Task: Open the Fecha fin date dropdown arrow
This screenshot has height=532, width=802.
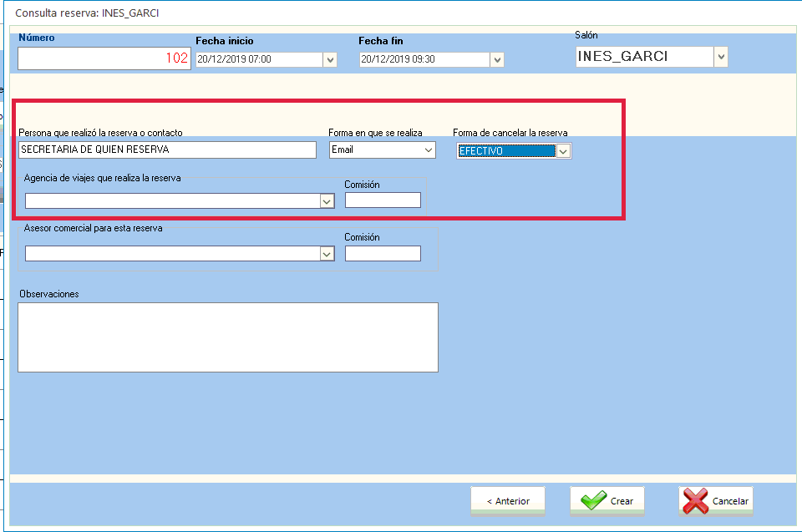Action: click(496, 60)
